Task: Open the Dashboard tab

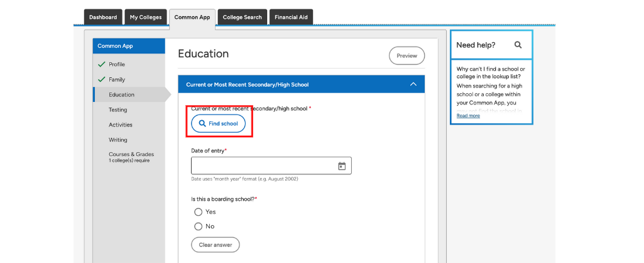Action: point(103,17)
